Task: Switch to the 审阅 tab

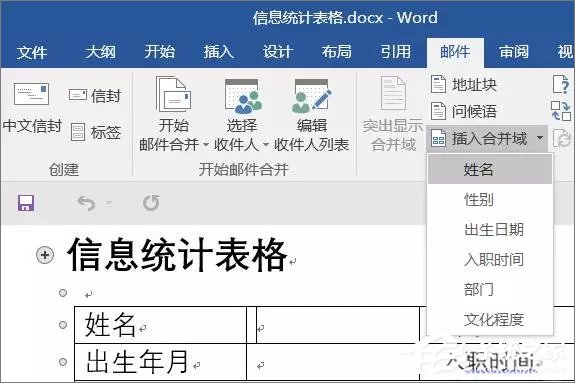Action: tap(514, 51)
